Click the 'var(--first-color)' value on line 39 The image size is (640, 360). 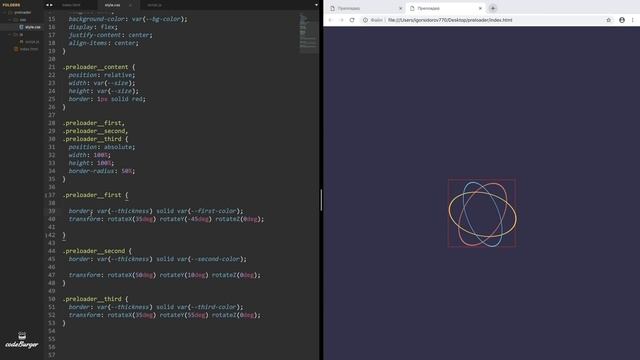[x=208, y=211]
